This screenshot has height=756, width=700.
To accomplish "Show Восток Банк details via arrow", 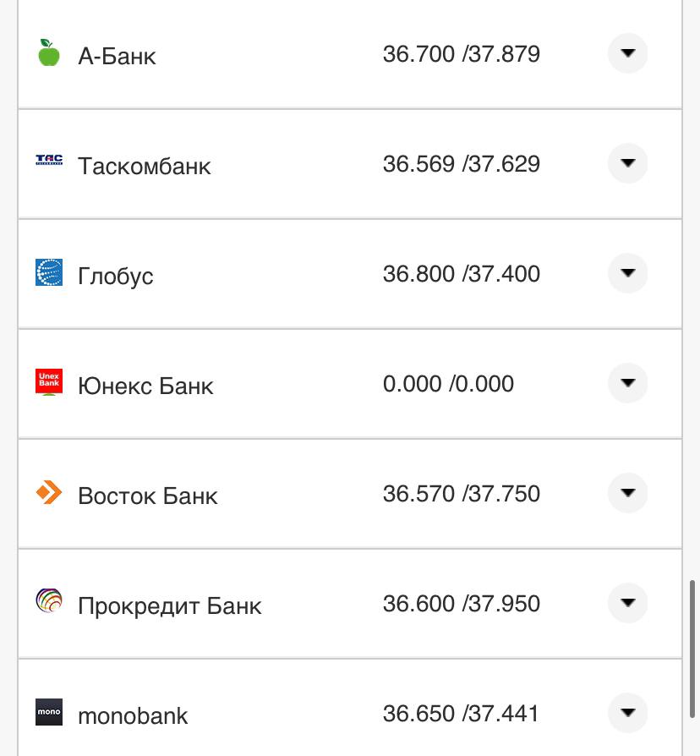I will click(x=627, y=493).
